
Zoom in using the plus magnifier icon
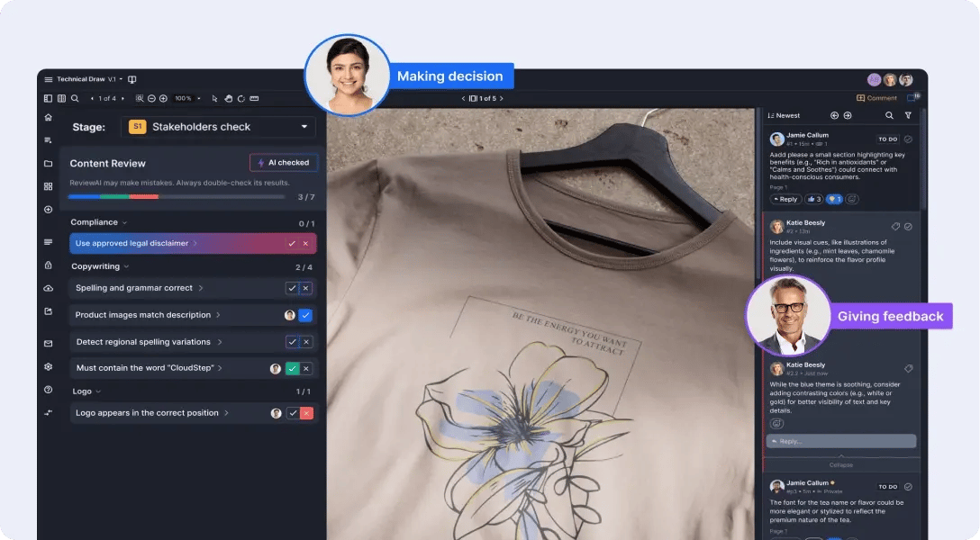pyautogui.click(x=163, y=96)
